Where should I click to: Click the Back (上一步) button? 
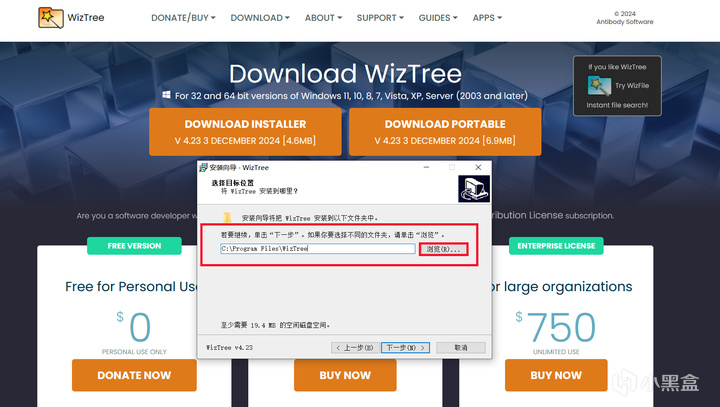click(355, 348)
